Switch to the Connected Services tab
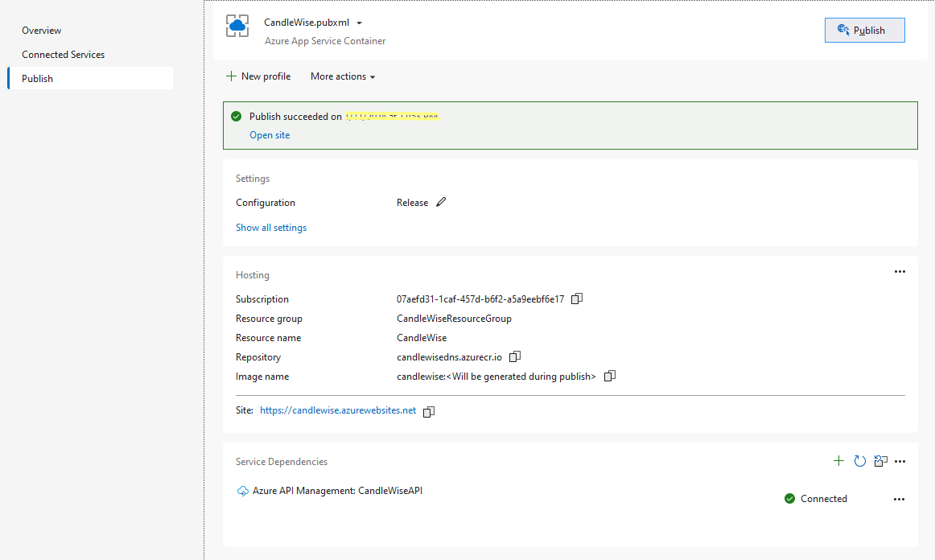Image resolution: width=935 pixels, height=560 pixels. pos(64,55)
